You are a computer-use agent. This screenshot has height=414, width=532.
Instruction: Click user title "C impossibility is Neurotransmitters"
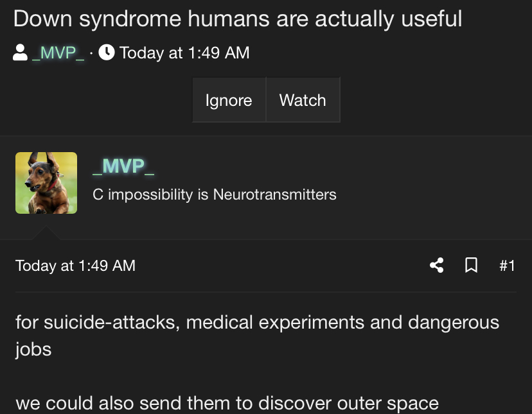coord(215,194)
